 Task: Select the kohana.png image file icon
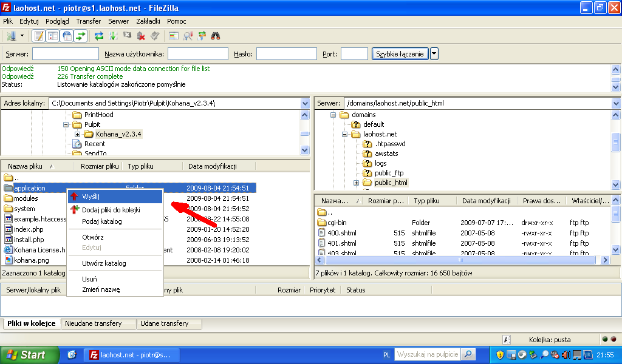tap(9, 260)
